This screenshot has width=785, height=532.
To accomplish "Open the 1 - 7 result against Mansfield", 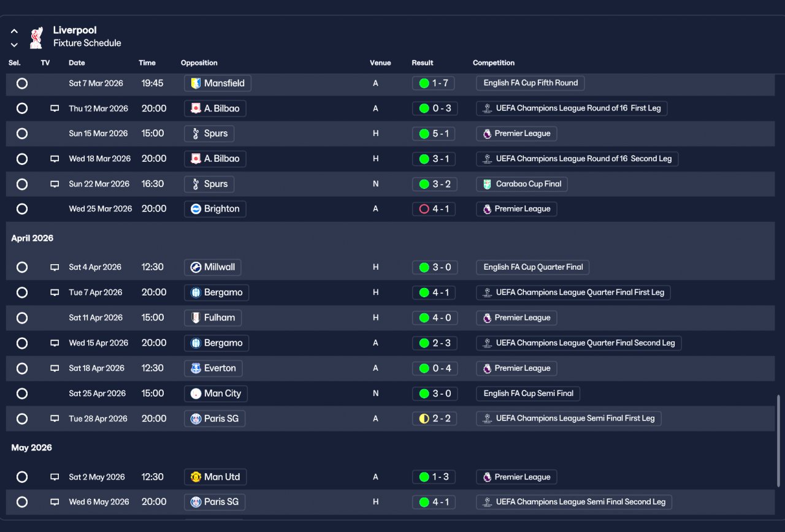I will coord(434,83).
